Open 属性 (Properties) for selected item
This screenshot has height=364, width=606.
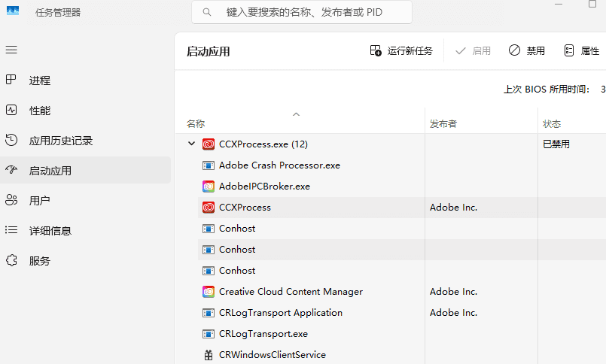pos(582,50)
